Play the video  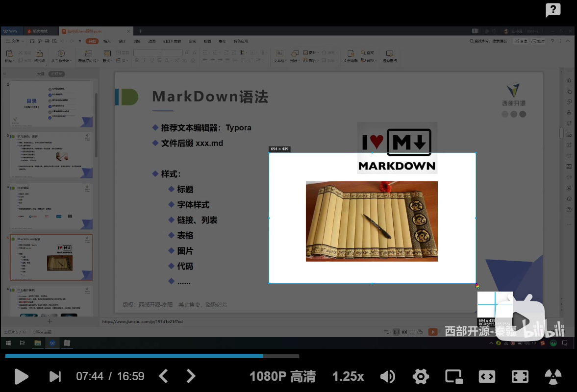[21, 376]
